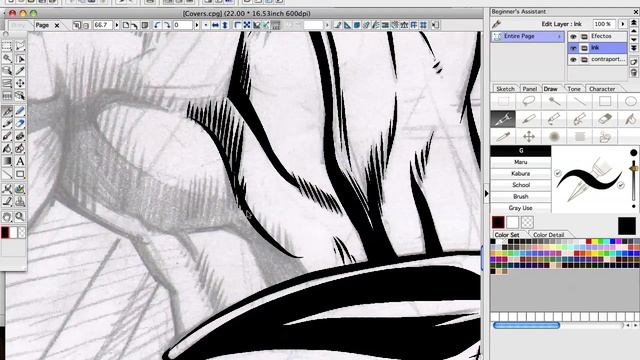Pick the Line tool in left toolbox

tap(7, 174)
